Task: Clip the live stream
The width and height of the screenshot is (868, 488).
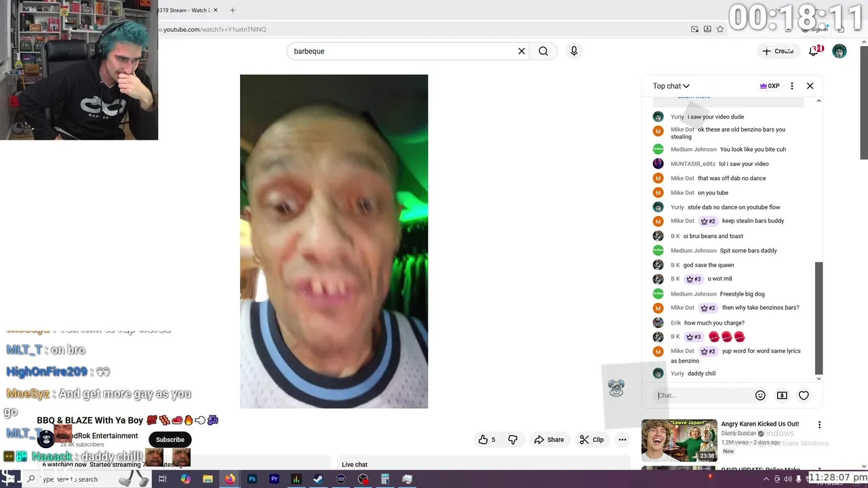Action: coord(591,439)
